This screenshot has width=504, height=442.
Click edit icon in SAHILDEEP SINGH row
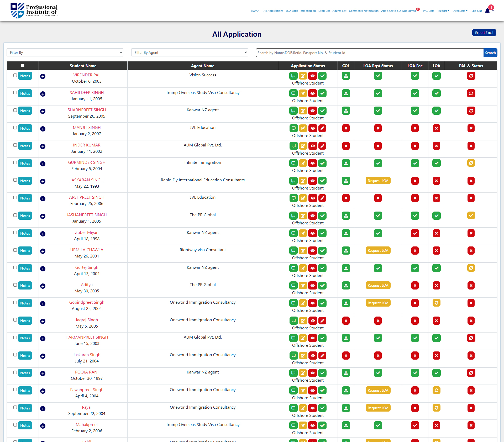pos(303,93)
